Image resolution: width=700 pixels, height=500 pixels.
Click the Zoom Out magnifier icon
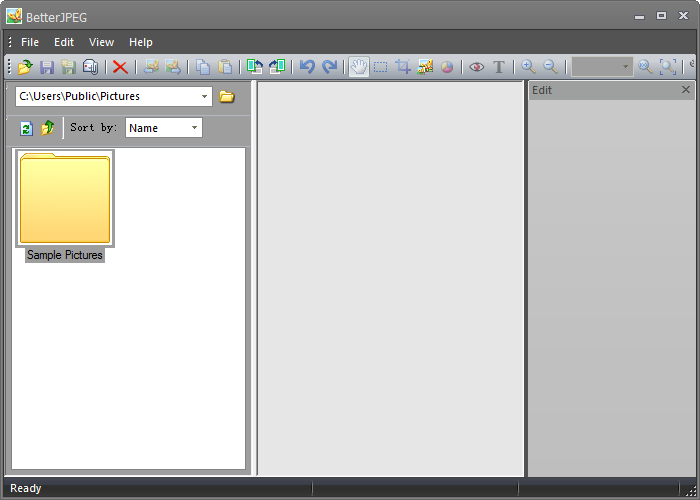pos(550,67)
